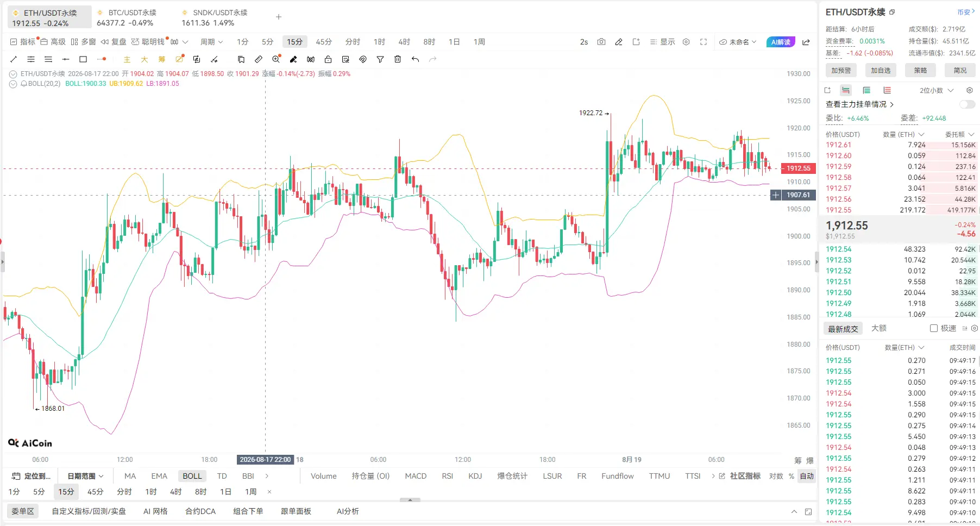Select the 1时 timeframe in top toolbar
980x526 pixels.
[379, 42]
